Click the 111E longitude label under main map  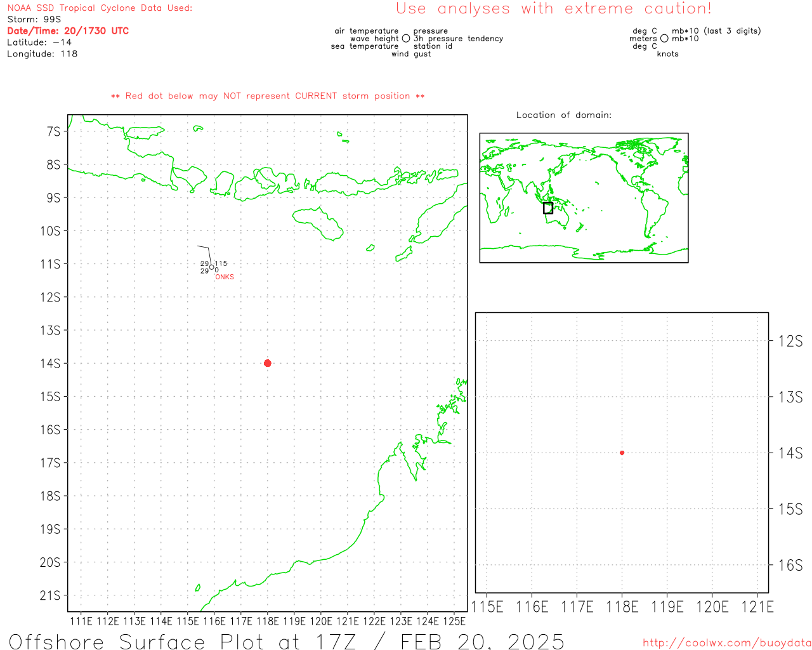(81, 621)
